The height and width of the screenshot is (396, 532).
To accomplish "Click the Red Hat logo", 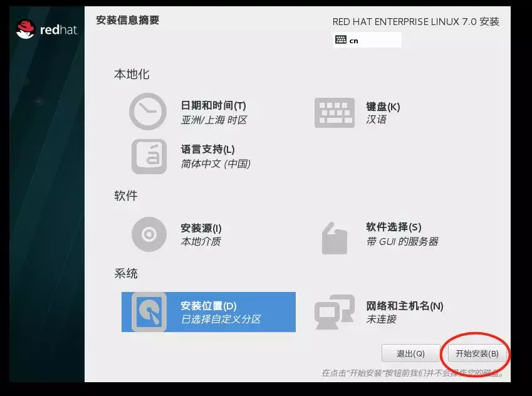I will 47,29.
